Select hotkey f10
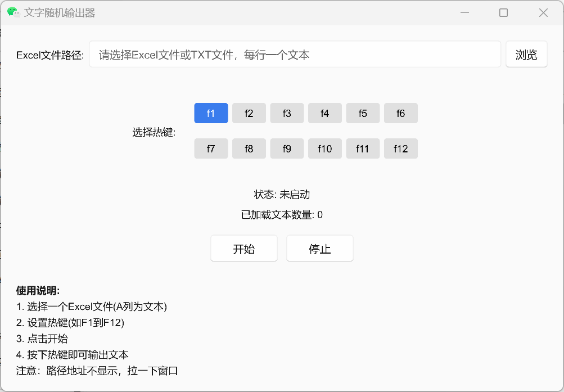Viewport: 564px width, 392px height. (x=324, y=148)
